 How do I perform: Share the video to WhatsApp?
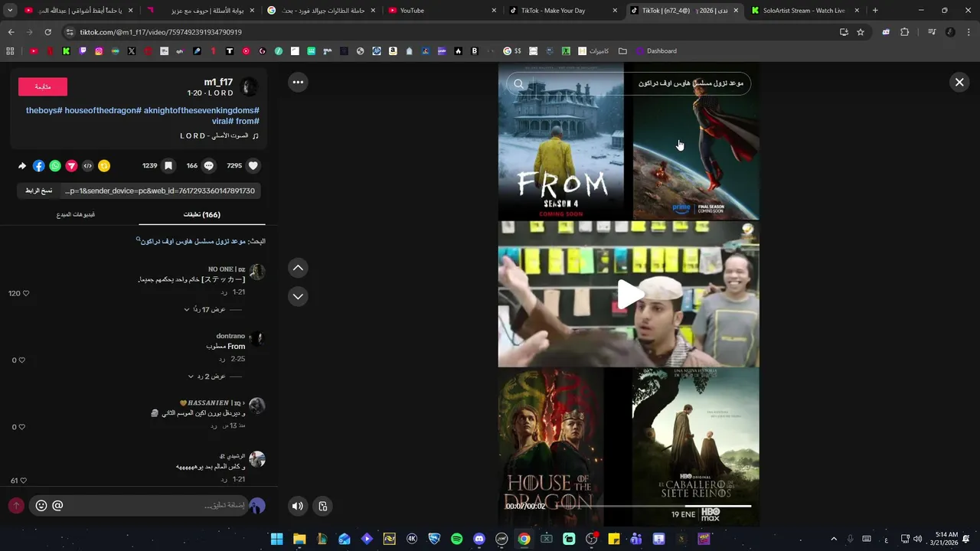tap(55, 165)
